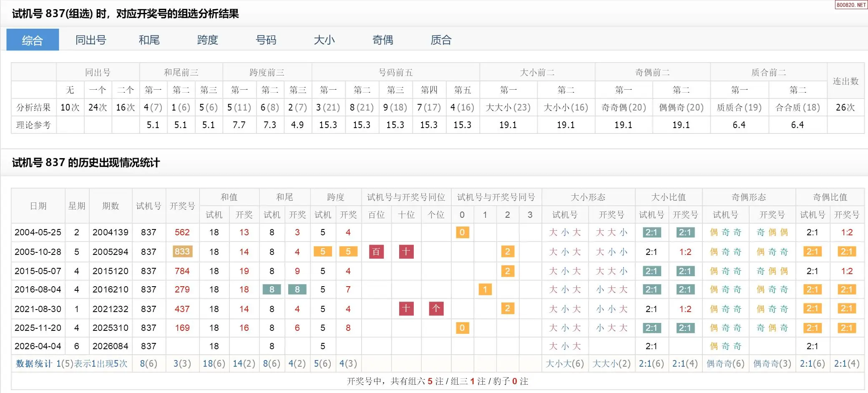Click the orange 1 badge in 2016-08-04 row
Image resolution: width=868 pixels, height=393 pixels.
click(x=485, y=290)
